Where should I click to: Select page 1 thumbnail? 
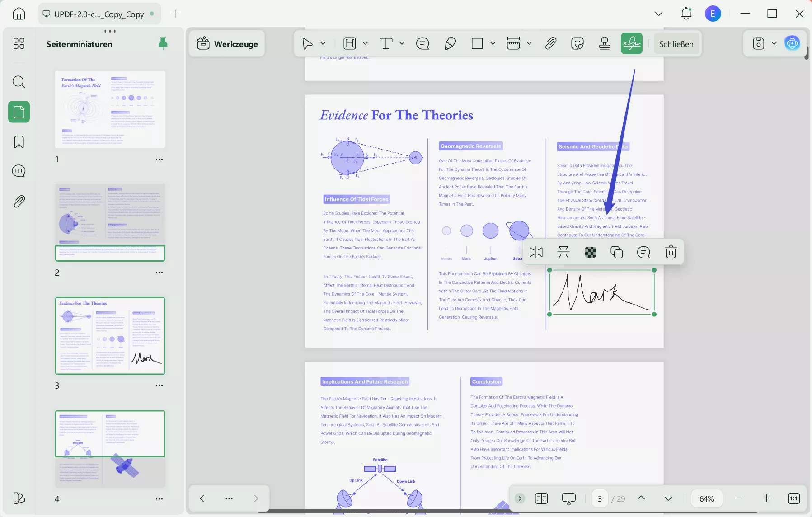pyautogui.click(x=110, y=109)
